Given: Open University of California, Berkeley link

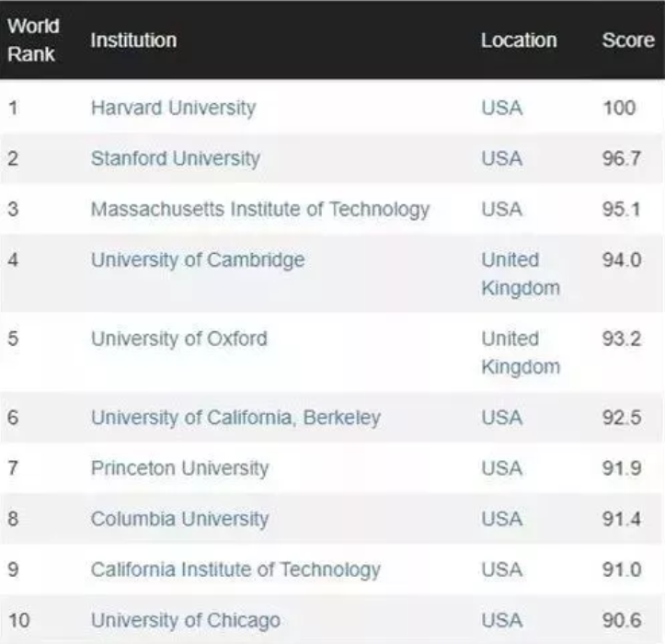Looking at the screenshot, I should tap(235, 418).
